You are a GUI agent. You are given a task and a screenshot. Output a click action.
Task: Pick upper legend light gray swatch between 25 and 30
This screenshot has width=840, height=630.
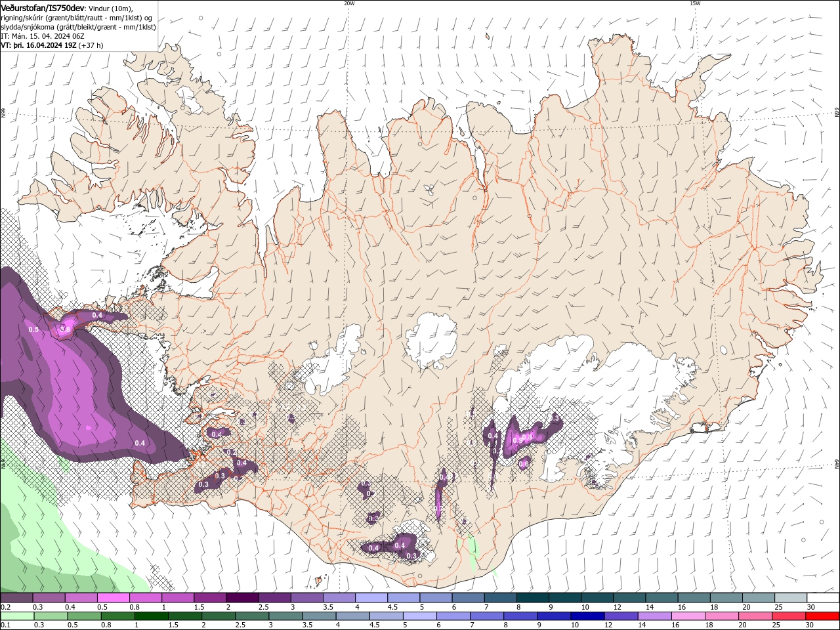[x=791, y=598]
